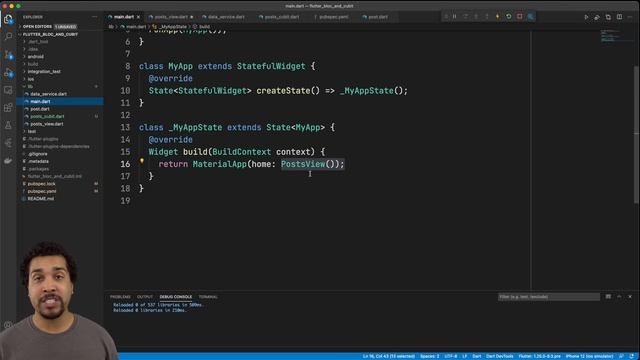Open README.md in file tree
Image resolution: width=640 pixels, height=360 pixels.
pos(40,199)
